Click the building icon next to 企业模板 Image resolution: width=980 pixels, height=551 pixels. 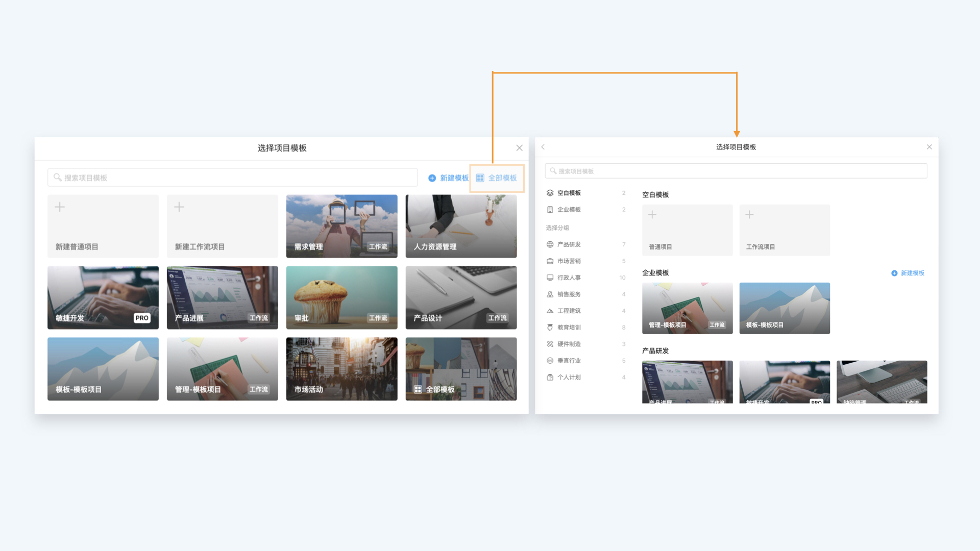click(550, 210)
